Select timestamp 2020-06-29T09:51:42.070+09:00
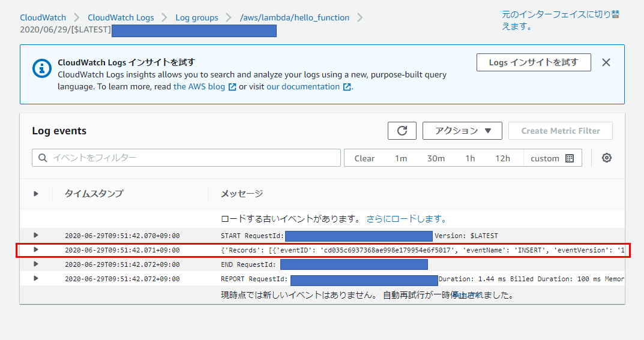The height and width of the screenshot is (340, 644). point(122,236)
